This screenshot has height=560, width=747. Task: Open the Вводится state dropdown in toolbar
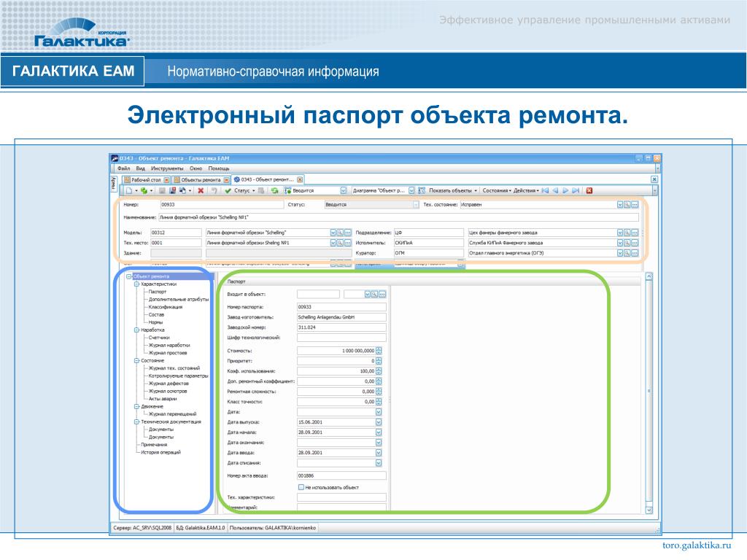pyautogui.click(x=343, y=190)
